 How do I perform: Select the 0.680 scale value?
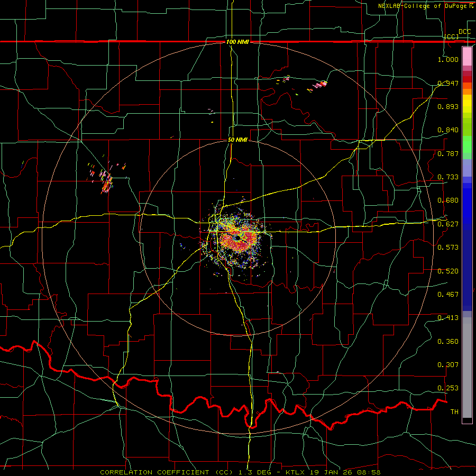pyautogui.click(x=448, y=200)
